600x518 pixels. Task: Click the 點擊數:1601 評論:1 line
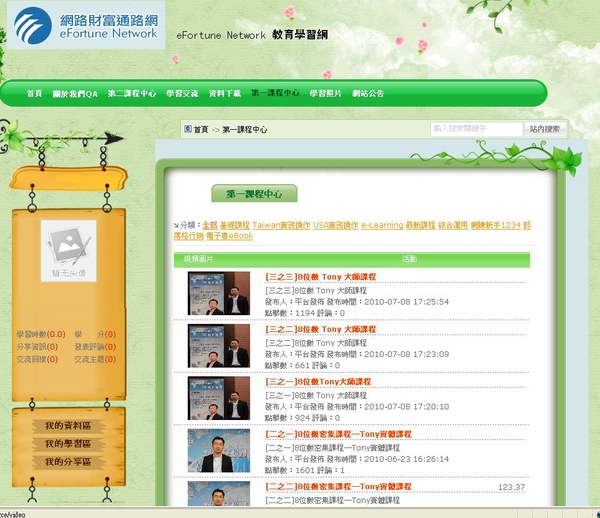(x=305, y=470)
